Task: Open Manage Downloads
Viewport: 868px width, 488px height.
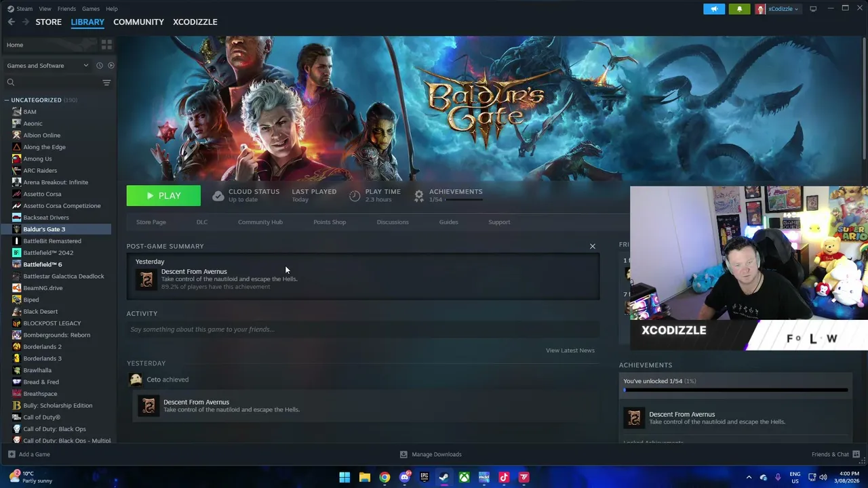Action: (x=431, y=454)
